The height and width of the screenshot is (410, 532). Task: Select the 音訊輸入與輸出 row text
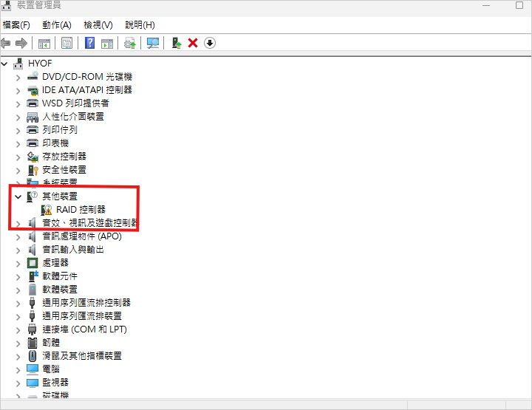tap(73, 249)
